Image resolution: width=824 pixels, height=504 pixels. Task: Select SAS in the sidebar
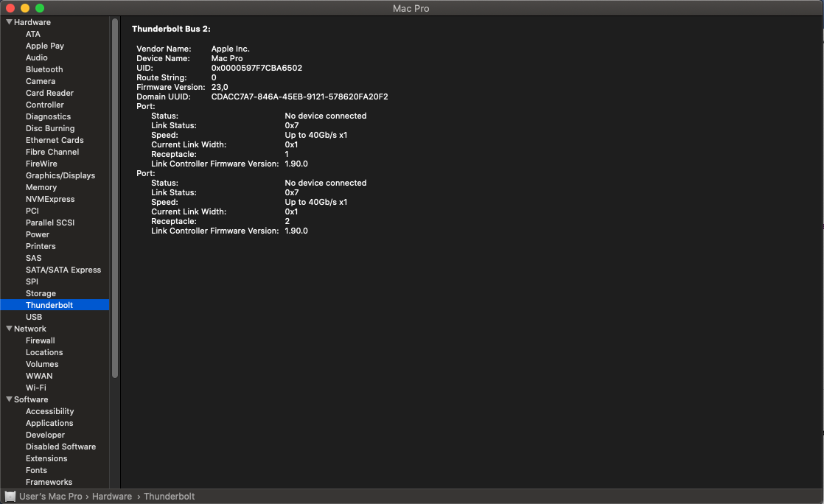(34, 258)
